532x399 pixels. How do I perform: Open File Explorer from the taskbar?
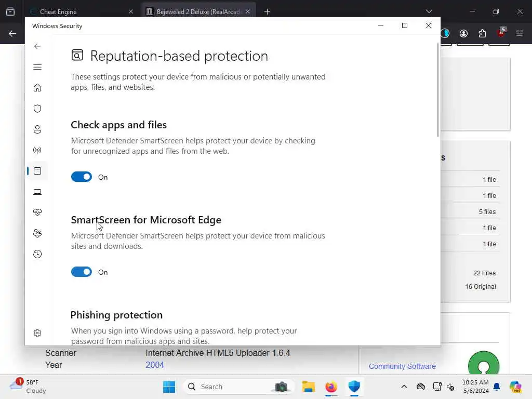point(309,387)
